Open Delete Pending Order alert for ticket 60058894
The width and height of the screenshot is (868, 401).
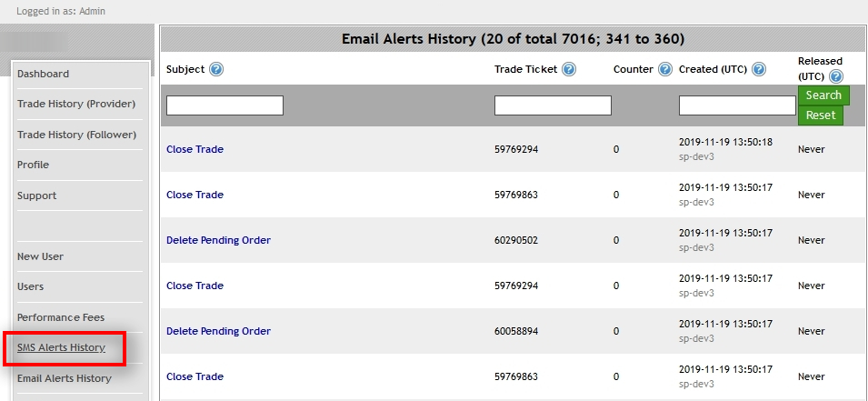coord(218,331)
